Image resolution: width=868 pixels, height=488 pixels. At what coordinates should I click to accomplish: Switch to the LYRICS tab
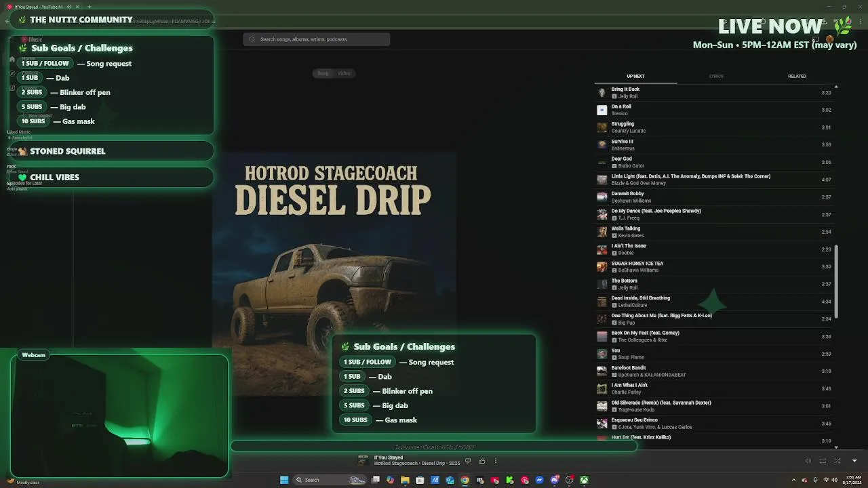point(716,77)
